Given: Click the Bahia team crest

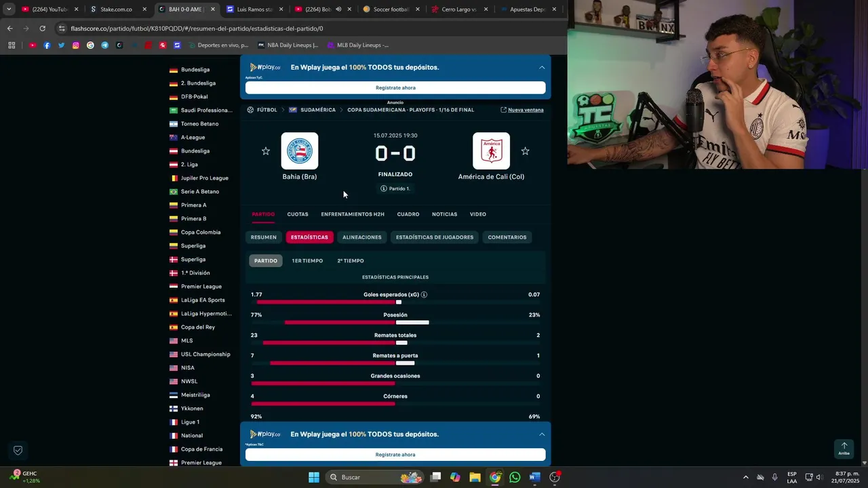Looking at the screenshot, I should click(300, 150).
